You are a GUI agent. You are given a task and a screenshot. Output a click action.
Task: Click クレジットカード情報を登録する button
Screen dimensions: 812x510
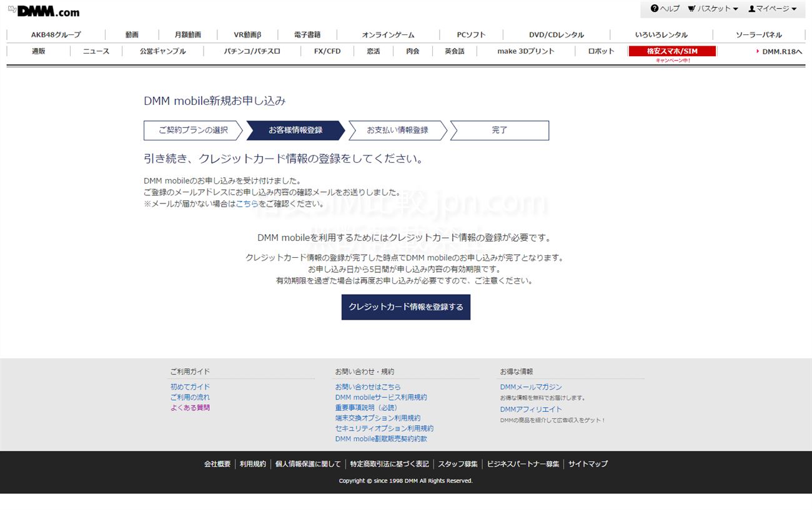click(406, 307)
